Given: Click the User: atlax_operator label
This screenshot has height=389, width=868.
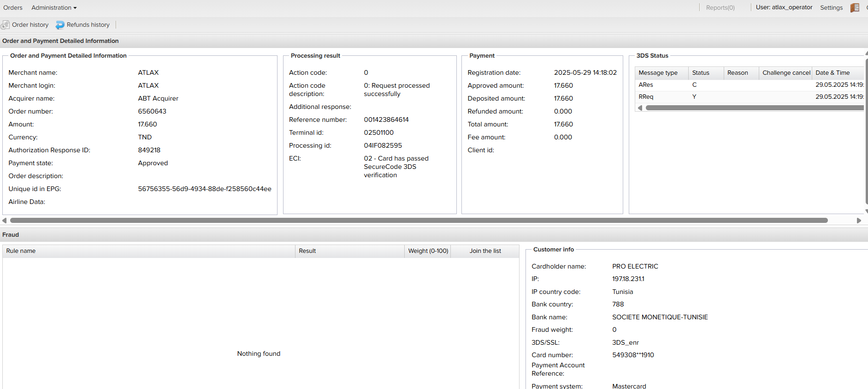Looking at the screenshot, I should pos(784,7).
